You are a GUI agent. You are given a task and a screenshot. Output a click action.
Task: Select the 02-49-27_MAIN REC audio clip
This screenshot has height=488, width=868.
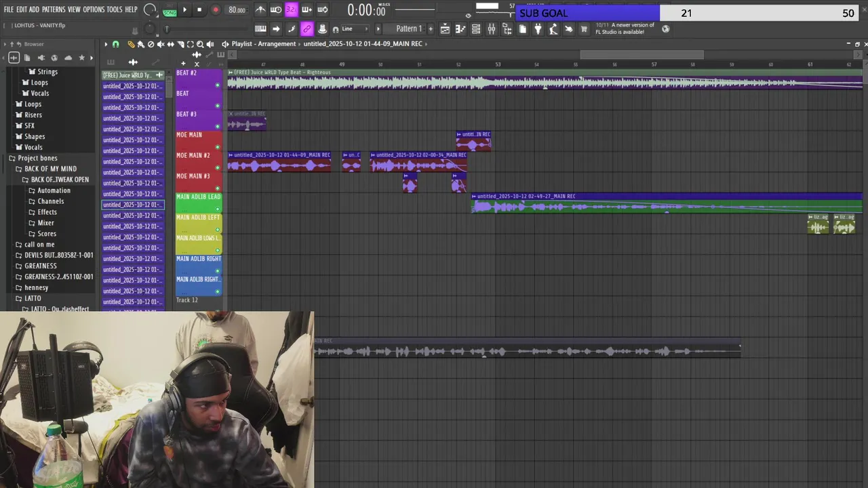tap(667, 203)
